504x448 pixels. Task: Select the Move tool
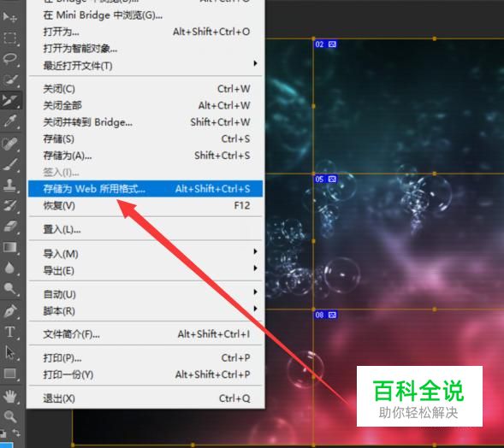(10, 17)
